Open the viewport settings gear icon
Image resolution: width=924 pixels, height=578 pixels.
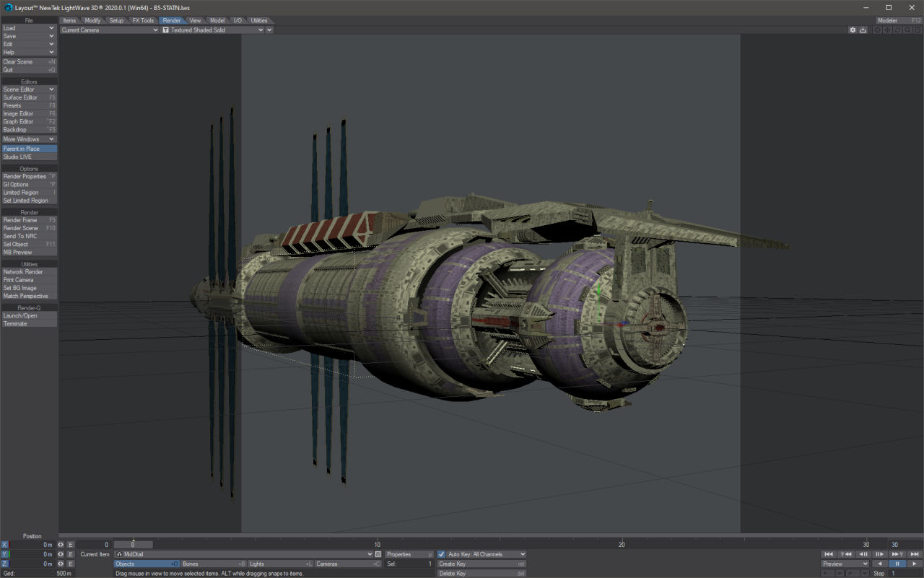[853, 30]
